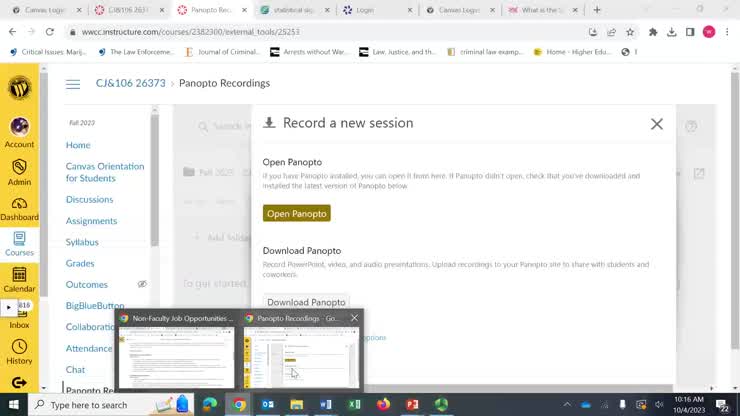Select the Non-Faculty Job Opportunities window thumbnail
Screen dimensions: 740x416
[x=177, y=352]
